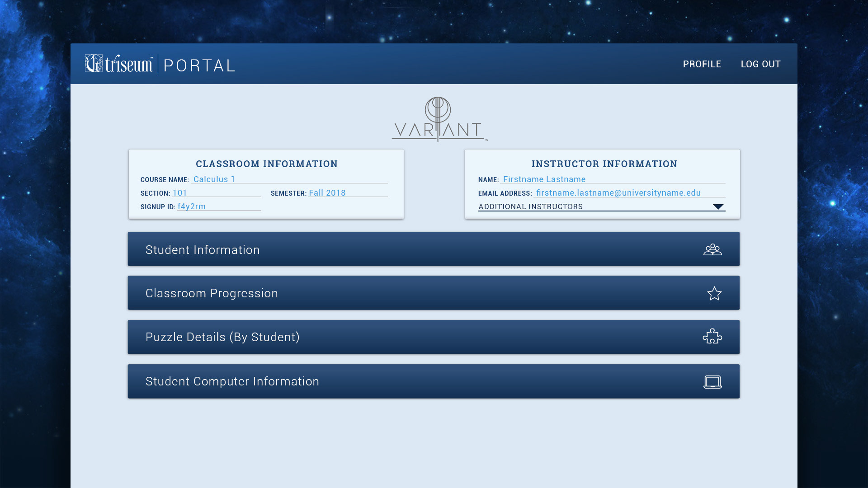This screenshot has width=868, height=488.
Task: Click the puzzle piece icon on Puzzle Details
Action: tap(712, 337)
